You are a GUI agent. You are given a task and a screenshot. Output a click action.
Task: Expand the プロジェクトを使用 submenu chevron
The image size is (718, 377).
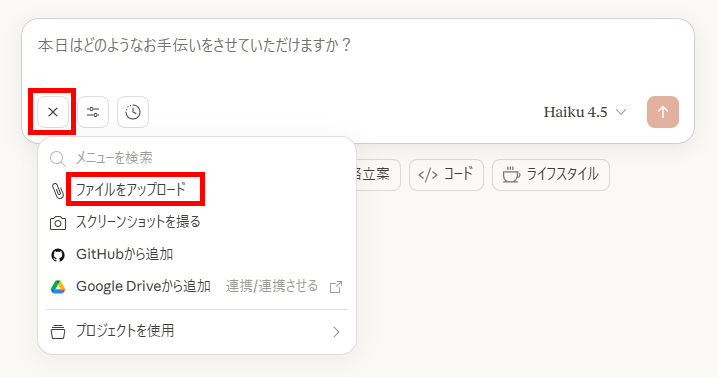tap(336, 332)
